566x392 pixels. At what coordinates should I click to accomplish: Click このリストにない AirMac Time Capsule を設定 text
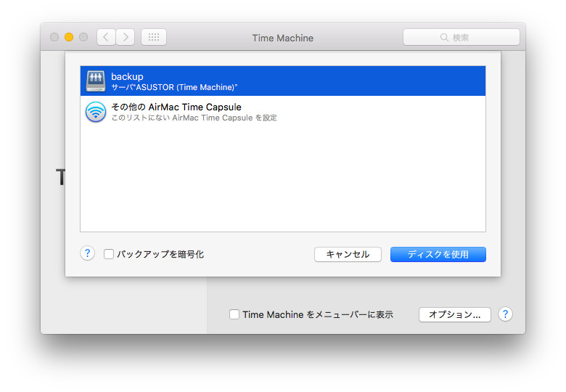[194, 118]
